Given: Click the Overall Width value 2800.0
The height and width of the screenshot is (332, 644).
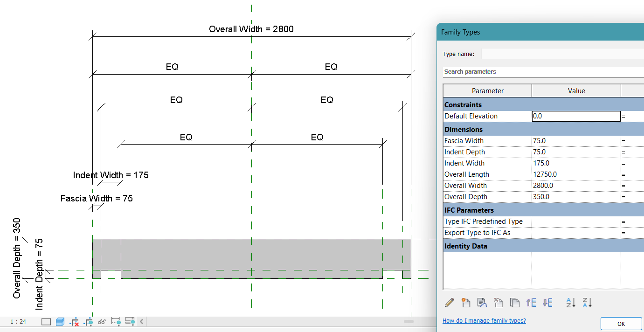Looking at the screenshot, I should tap(576, 186).
